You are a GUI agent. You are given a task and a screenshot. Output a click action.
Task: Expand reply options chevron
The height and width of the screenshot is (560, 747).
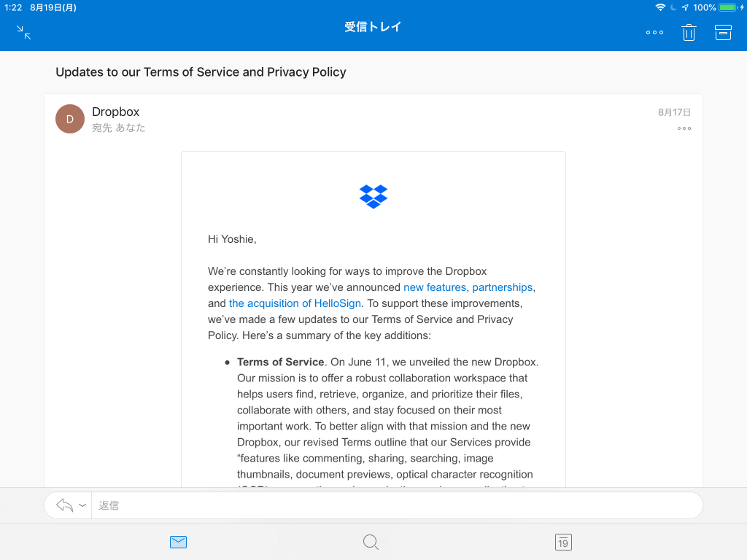[x=82, y=505]
